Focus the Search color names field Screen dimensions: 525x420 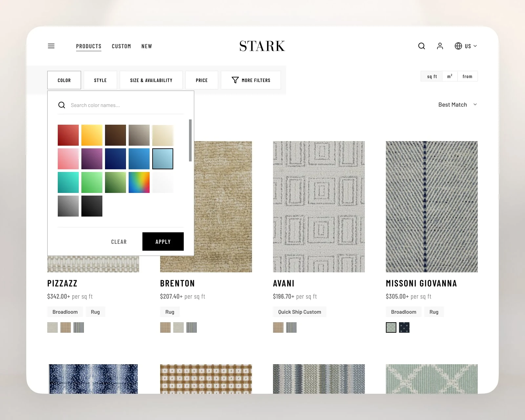coord(121,105)
